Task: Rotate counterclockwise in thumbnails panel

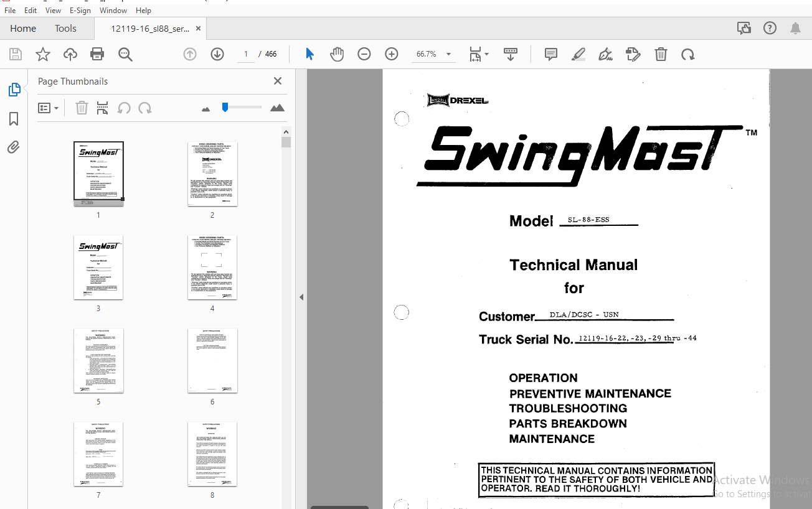Action: click(x=124, y=108)
